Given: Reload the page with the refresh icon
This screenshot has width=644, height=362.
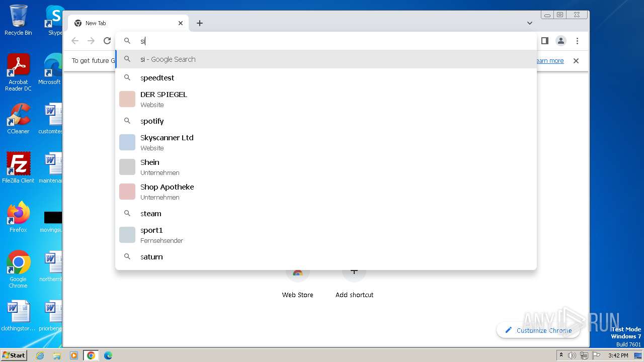Looking at the screenshot, I should [107, 41].
